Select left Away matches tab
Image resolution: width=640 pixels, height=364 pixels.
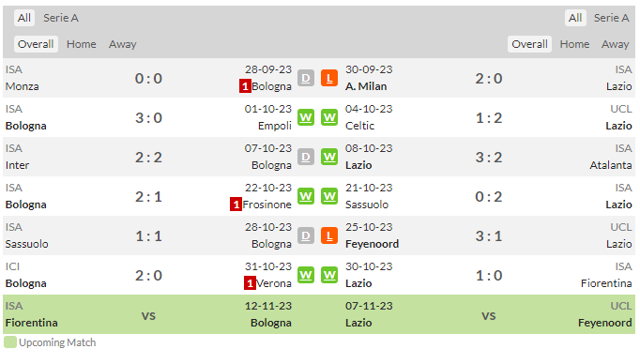122,44
